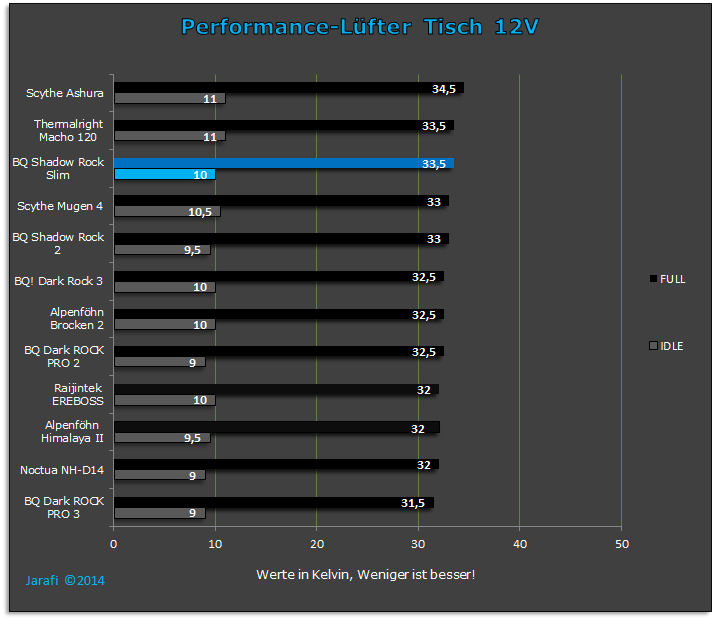Click the 9,5 idle value of Shadow Rock 2

coord(192,250)
